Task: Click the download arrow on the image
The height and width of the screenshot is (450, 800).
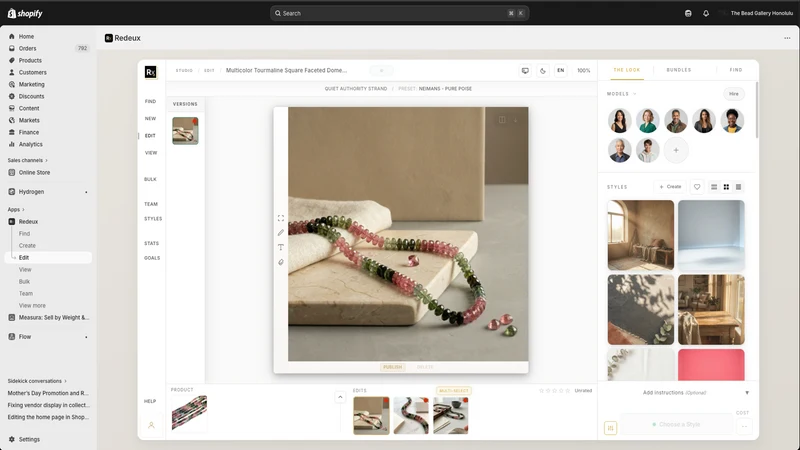Action: tap(515, 120)
